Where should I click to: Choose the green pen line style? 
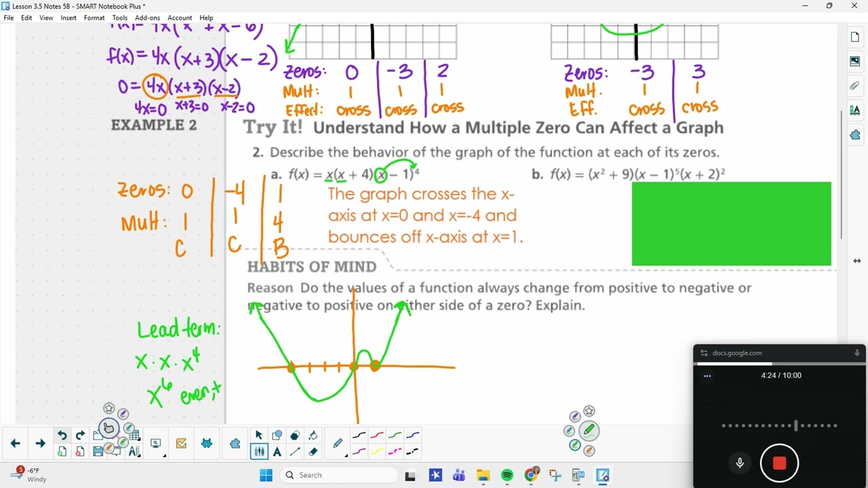395,435
